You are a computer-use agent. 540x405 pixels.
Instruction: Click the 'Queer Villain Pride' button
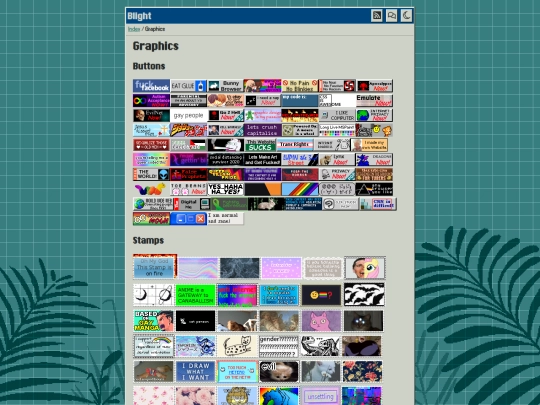226,175
